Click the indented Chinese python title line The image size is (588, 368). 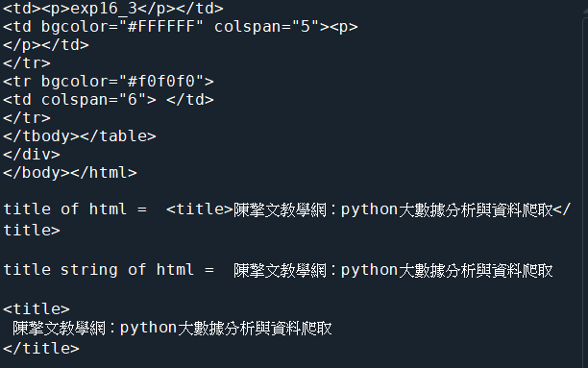[x=172, y=329]
